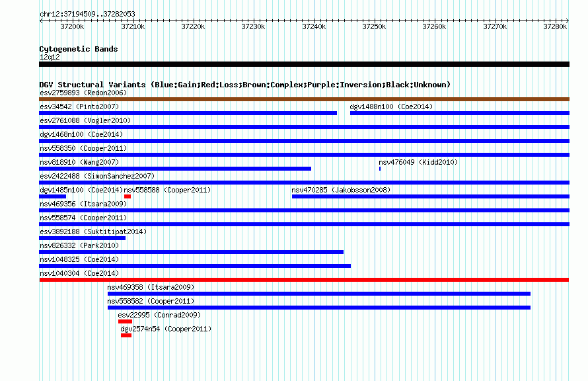Image resolution: width=588 pixels, height=381 pixels.
Task: Click the blue nsv818910 gain bar
Action: click(175, 169)
